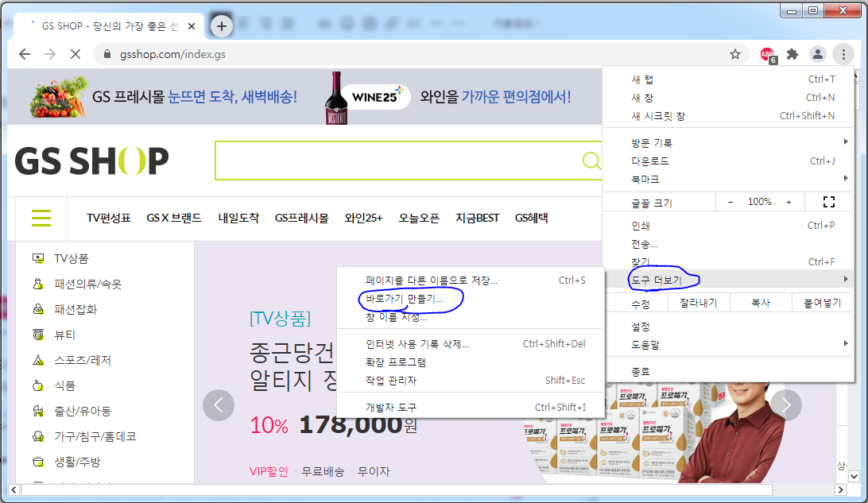
Task: Open 다운로드 from the menu
Action: (729, 161)
